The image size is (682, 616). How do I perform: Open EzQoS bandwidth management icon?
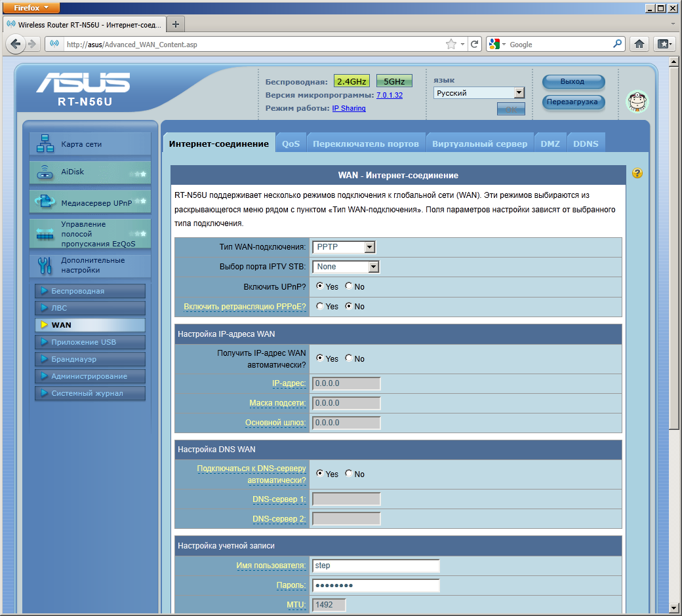[45, 234]
